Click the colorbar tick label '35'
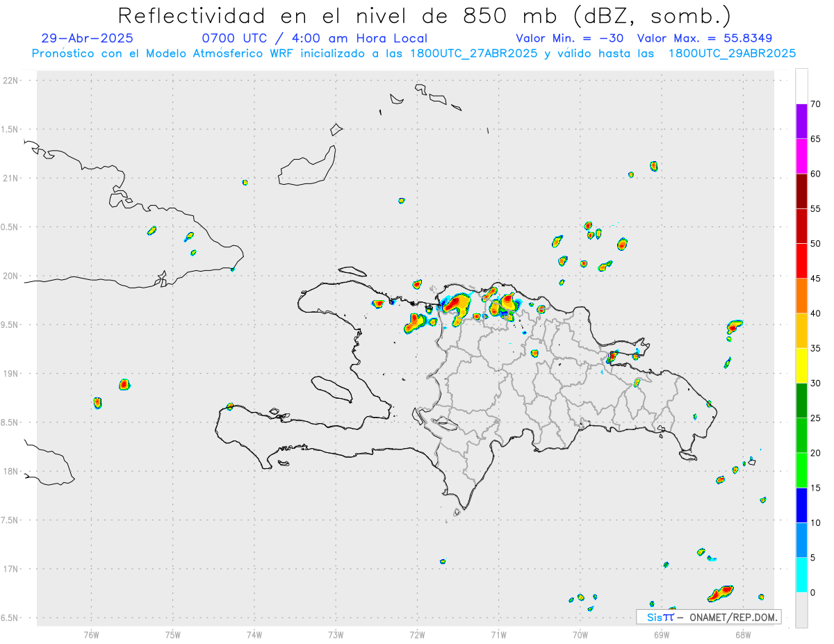Image resolution: width=834 pixels, height=644 pixels. click(x=815, y=348)
